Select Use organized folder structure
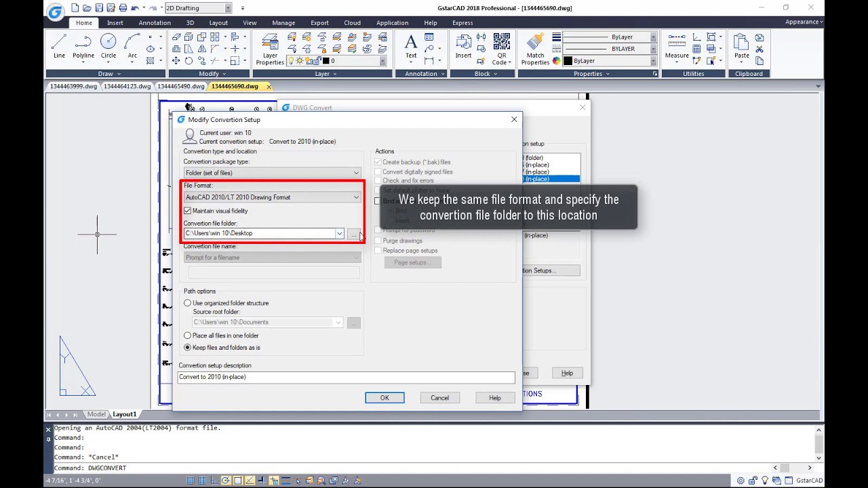 point(188,303)
